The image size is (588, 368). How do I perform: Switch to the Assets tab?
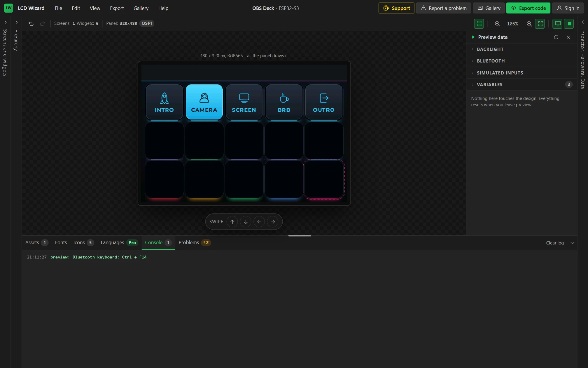[36, 243]
